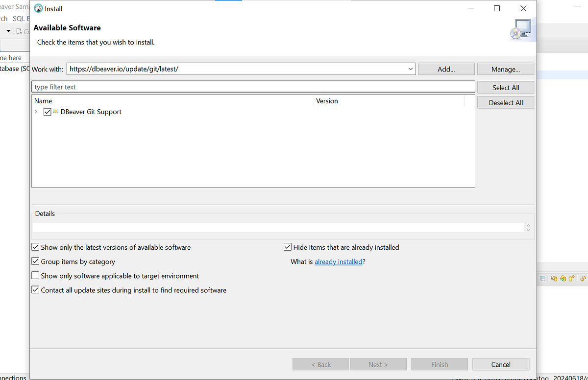Click the Version column header
This screenshot has width=588, height=380.
(x=389, y=101)
